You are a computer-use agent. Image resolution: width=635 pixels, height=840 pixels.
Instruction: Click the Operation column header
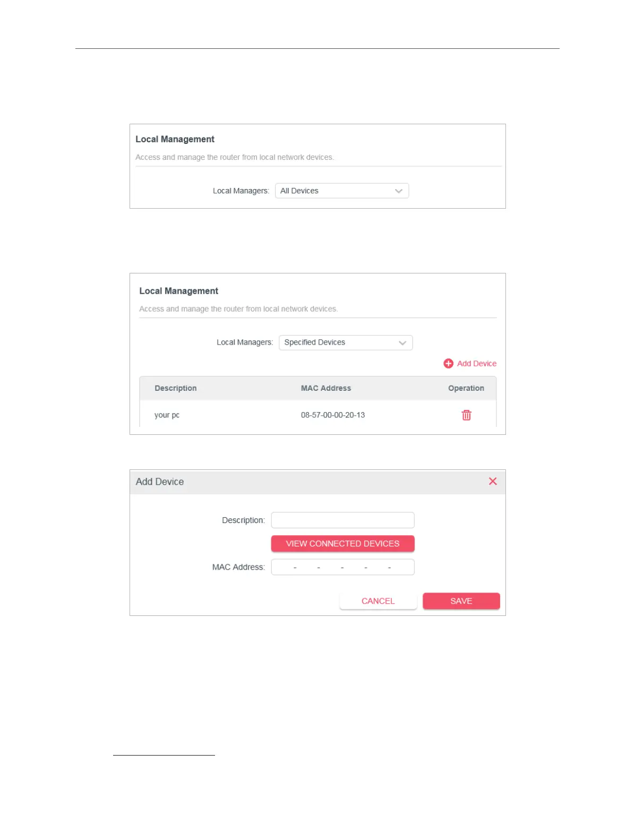coord(466,388)
